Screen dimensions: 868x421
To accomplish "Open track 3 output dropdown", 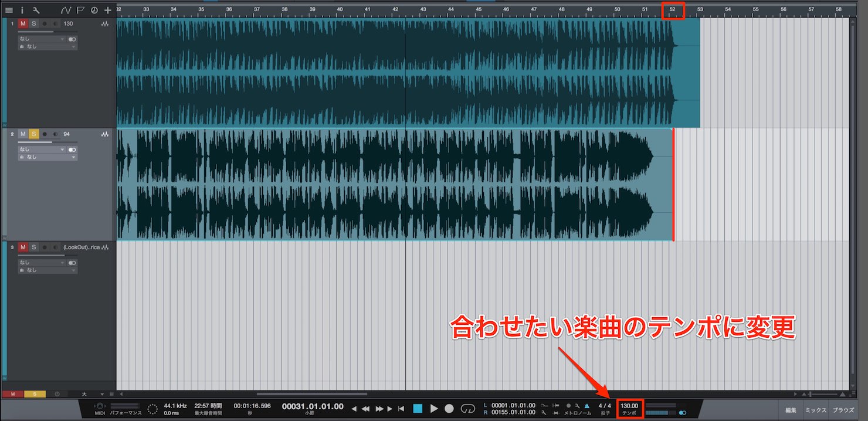I will (x=48, y=270).
